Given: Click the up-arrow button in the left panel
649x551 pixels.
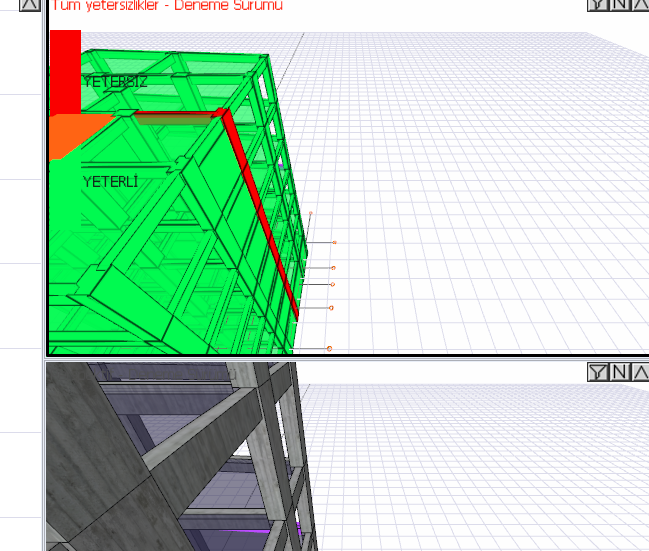Looking at the screenshot, I should pyautogui.click(x=30, y=4).
